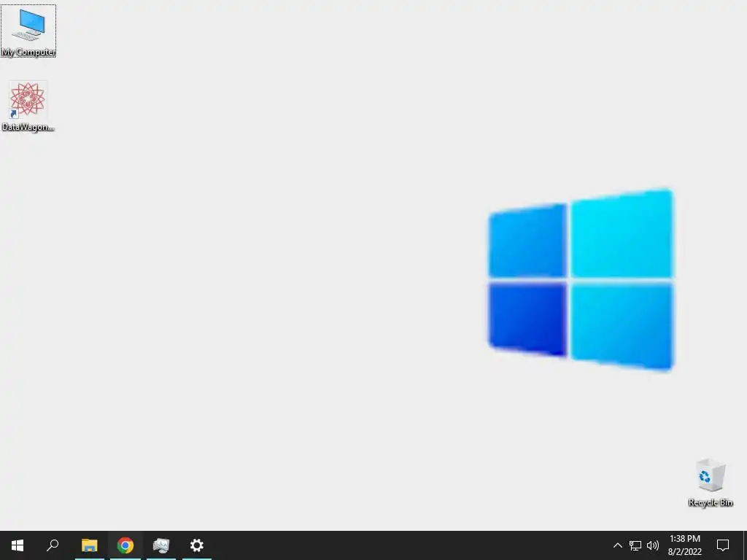747x560 pixels.
Task: Open the performance monitor taskbar app
Action: 161,545
